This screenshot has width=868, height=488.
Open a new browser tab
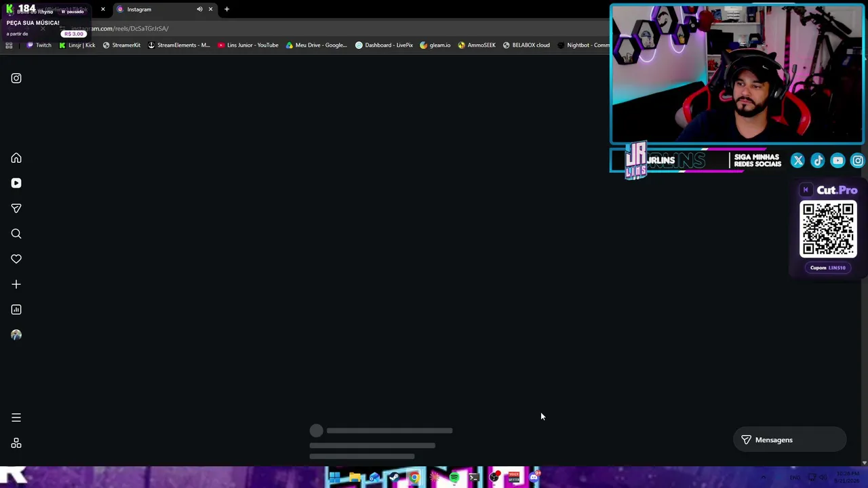pos(226,9)
